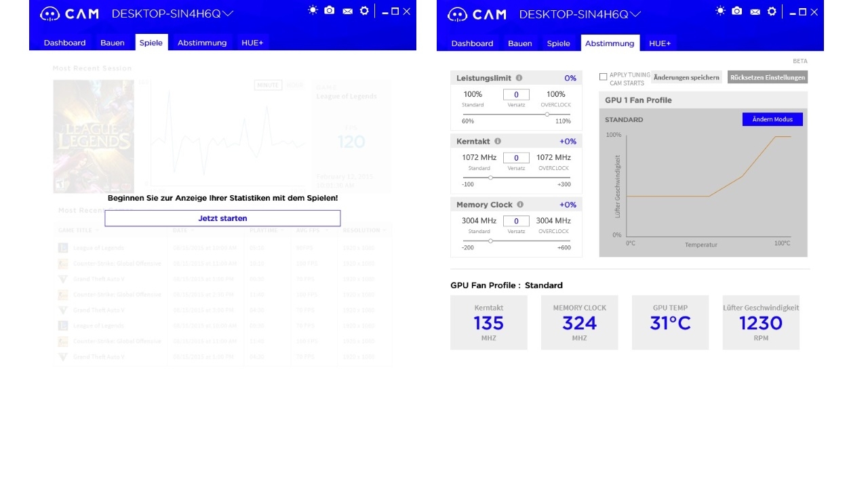Select MINUTE toggle in Most Recent Session chart
Viewport: 868px width, 488px height.
click(269, 85)
